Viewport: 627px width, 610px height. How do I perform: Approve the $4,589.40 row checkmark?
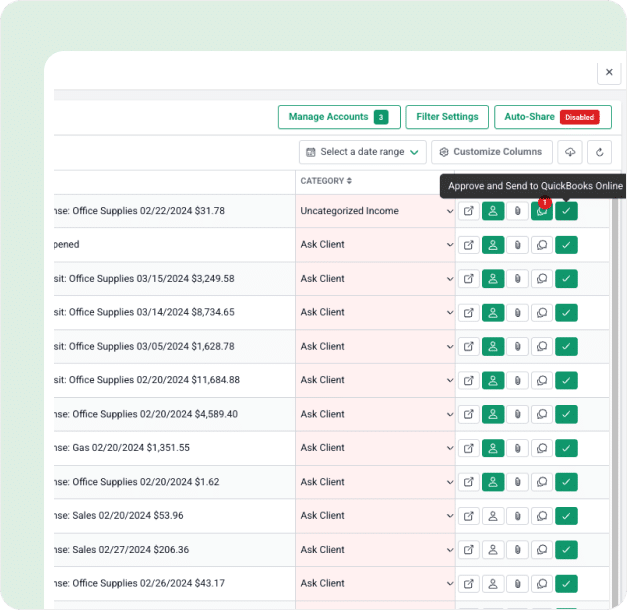click(566, 414)
